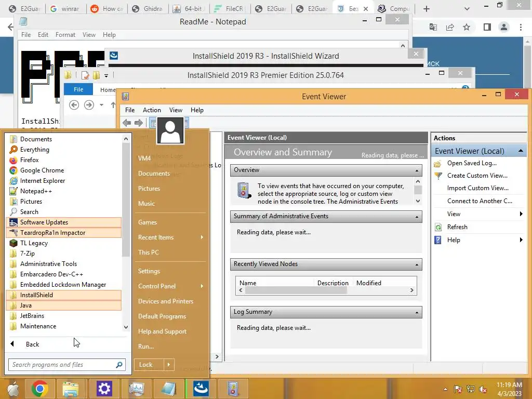Open the Event Viewer Help menu
The height and width of the screenshot is (399, 532).
(197, 110)
